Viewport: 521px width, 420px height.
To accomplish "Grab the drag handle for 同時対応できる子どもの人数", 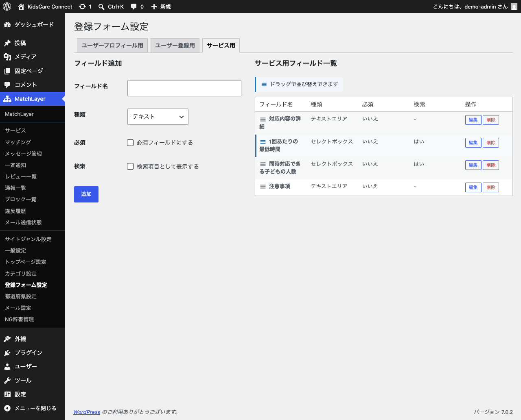I will [x=263, y=164].
